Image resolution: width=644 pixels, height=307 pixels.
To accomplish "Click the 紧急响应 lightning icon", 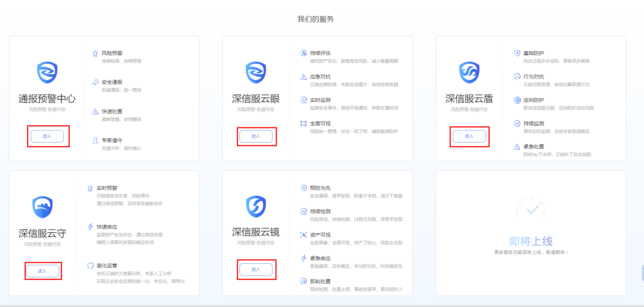I will (304, 258).
